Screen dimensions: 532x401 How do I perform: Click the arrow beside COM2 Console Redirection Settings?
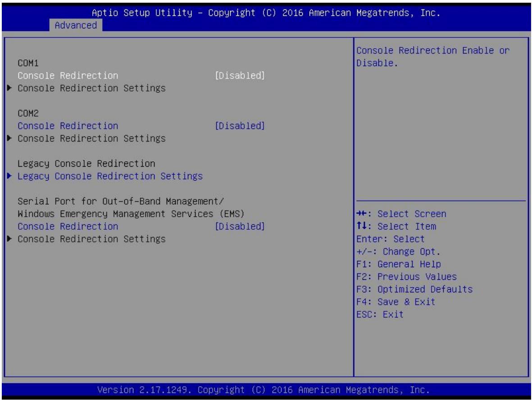click(x=9, y=138)
